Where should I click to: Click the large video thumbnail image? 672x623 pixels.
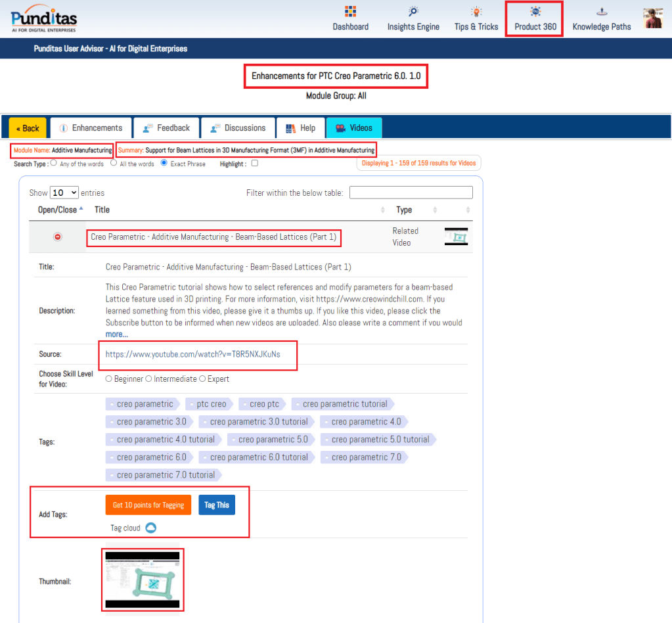point(143,580)
